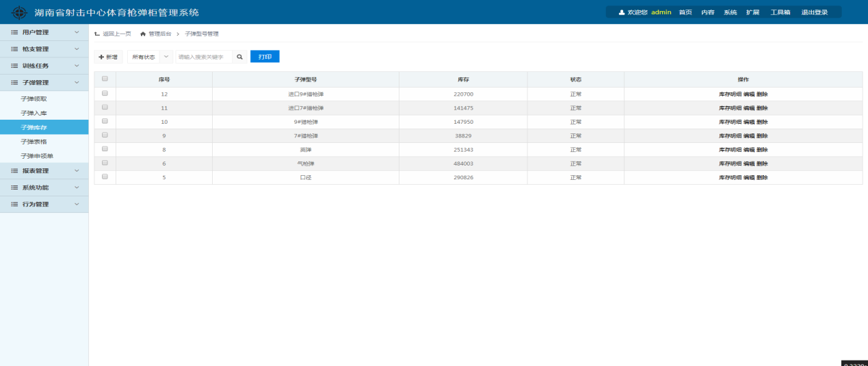868x366 pixels.
Task: Click 库存明细 link for 进口9#猎枪弹
Action: point(730,94)
